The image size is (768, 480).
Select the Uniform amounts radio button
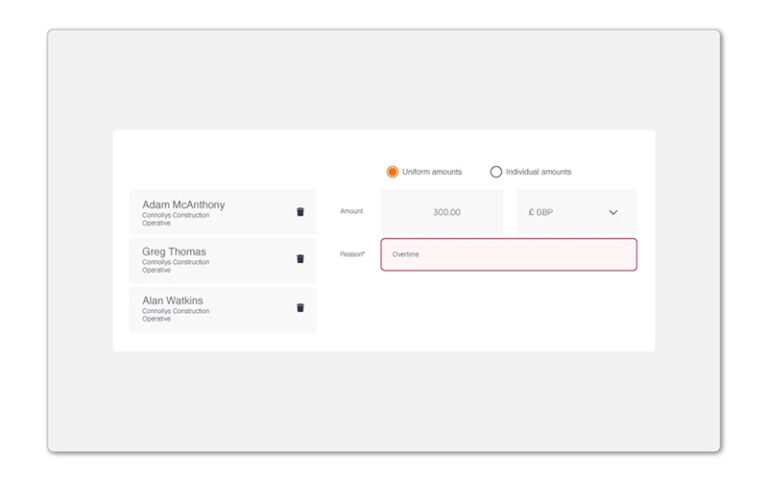point(392,172)
